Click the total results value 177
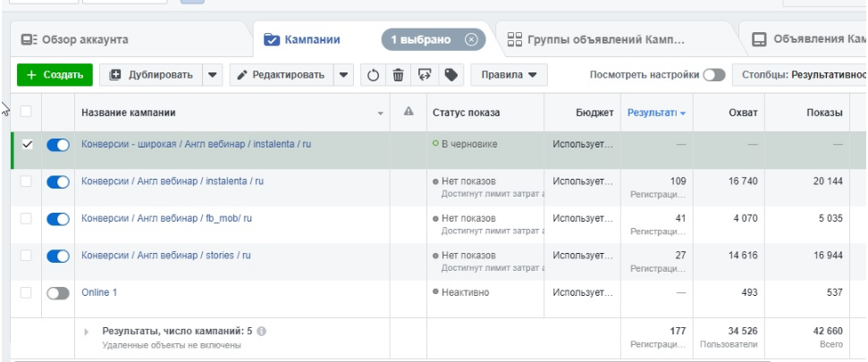868x362 pixels. [x=678, y=331]
